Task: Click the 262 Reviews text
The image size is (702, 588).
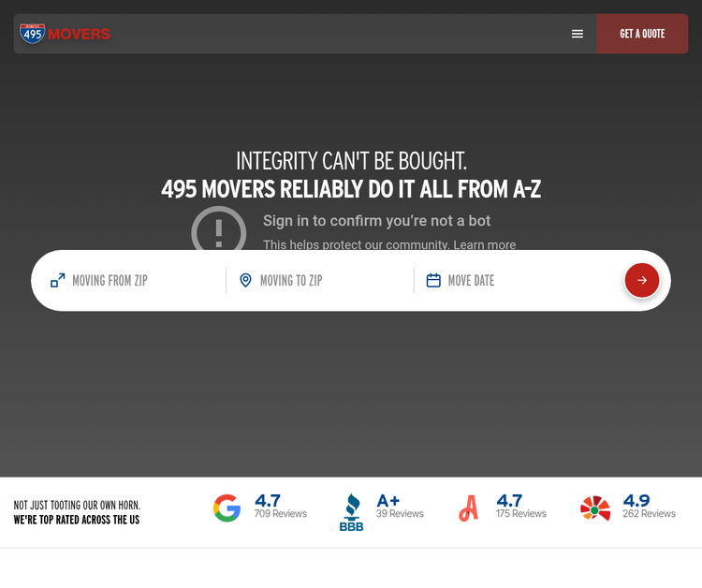Action: (x=650, y=514)
